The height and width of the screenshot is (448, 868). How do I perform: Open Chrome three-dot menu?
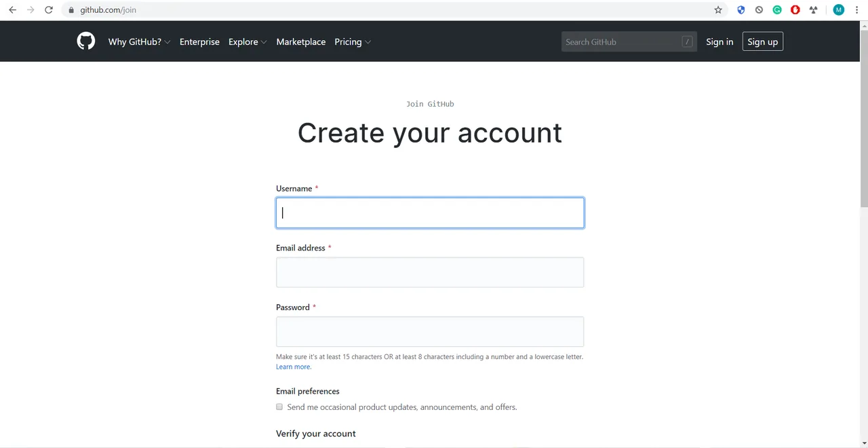pos(857,10)
